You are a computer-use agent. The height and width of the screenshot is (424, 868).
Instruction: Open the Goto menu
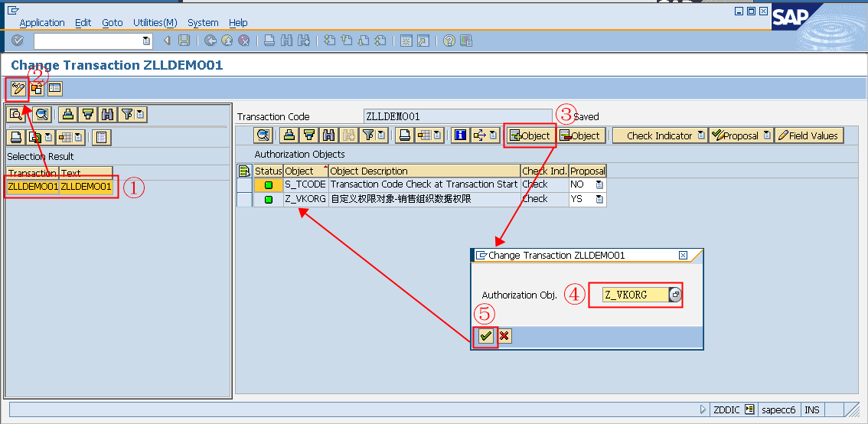coord(113,23)
